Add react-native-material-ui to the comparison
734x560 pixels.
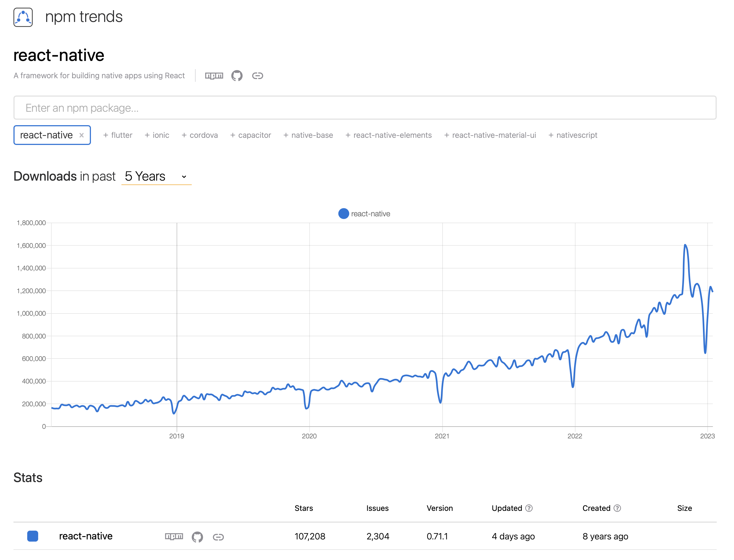point(490,135)
